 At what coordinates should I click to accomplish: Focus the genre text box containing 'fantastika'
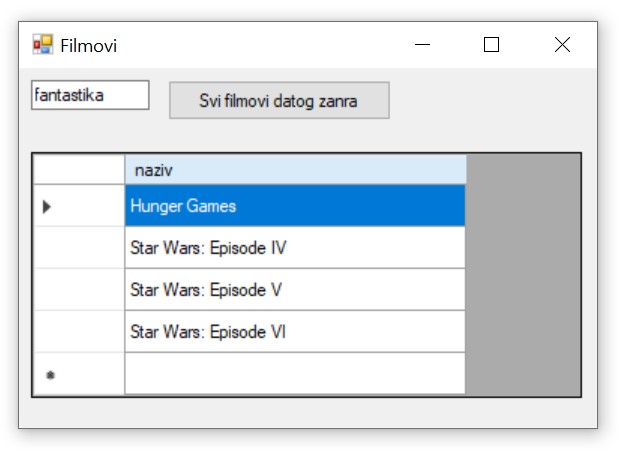pyautogui.click(x=90, y=96)
